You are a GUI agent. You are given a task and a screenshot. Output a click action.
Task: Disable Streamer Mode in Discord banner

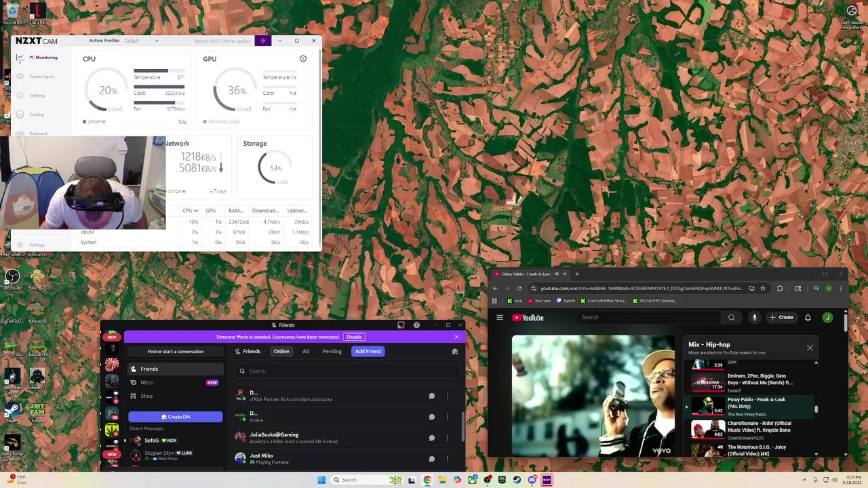354,337
